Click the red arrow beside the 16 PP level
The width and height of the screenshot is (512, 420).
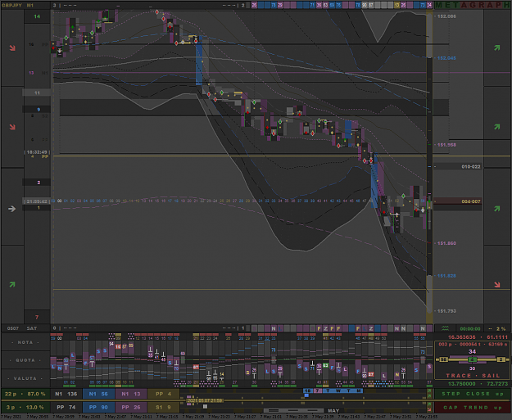pyautogui.click(x=12, y=48)
